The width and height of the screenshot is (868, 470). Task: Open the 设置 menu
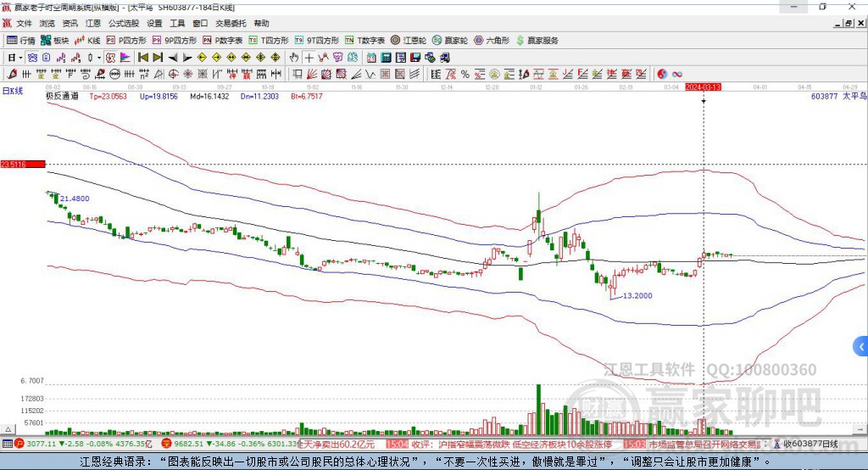point(154,23)
